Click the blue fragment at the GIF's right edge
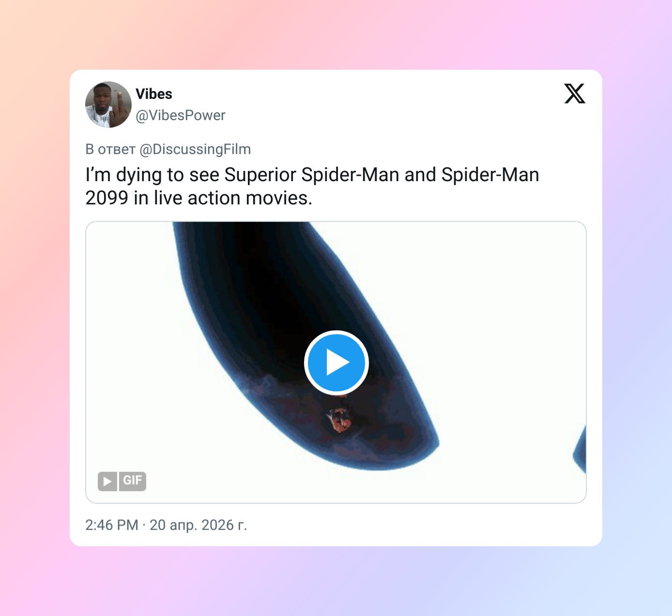 point(580,450)
